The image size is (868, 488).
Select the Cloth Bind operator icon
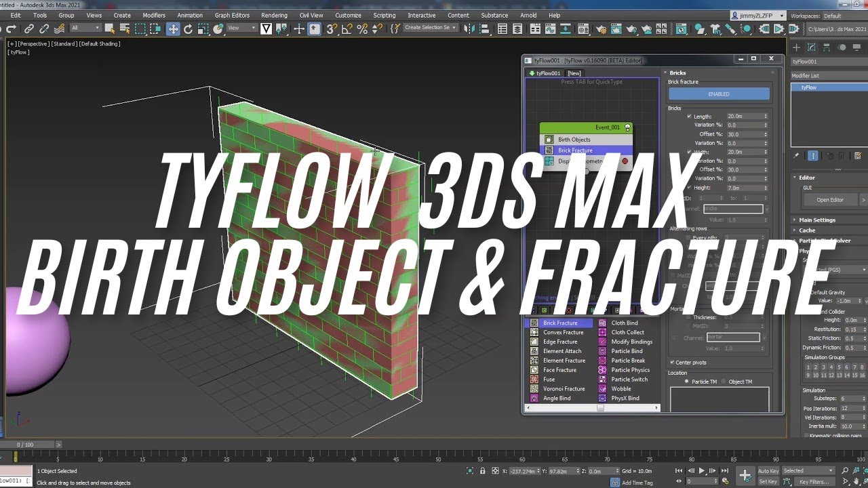tap(602, 323)
